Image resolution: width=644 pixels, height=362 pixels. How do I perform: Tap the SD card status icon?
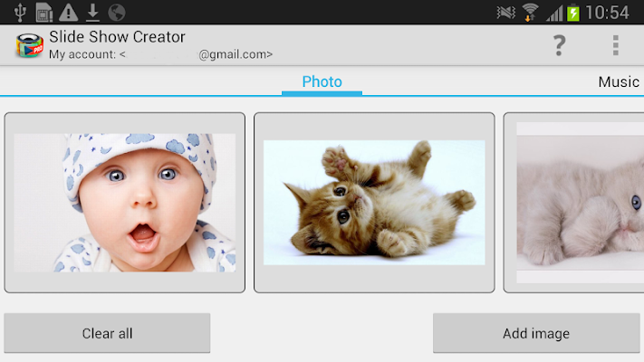click(x=44, y=12)
